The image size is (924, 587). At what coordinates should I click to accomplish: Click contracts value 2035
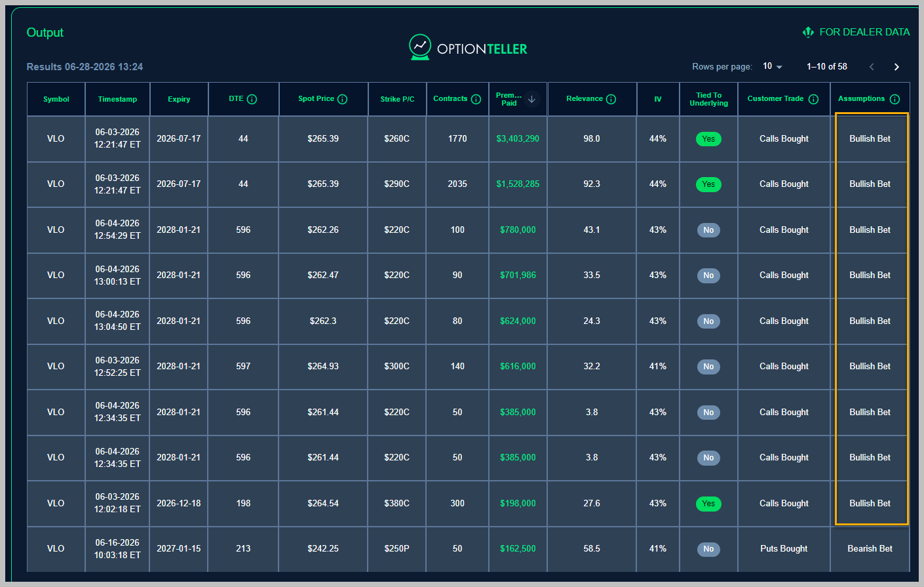[x=457, y=184]
